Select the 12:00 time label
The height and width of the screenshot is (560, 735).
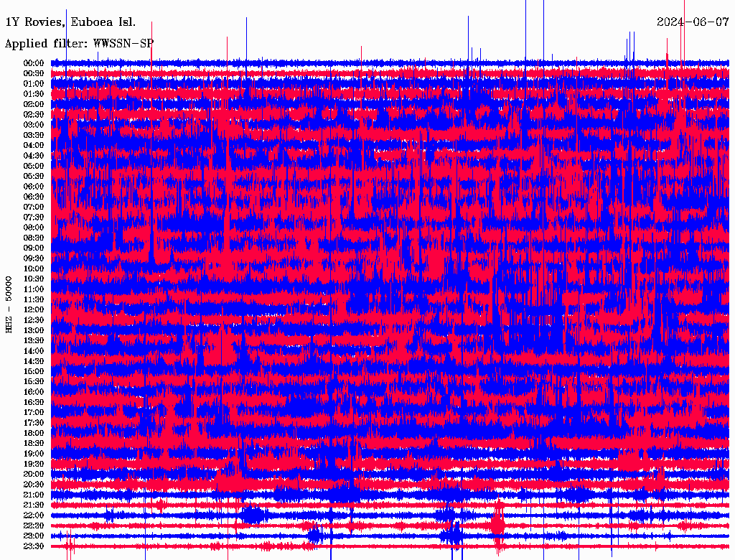point(34,310)
